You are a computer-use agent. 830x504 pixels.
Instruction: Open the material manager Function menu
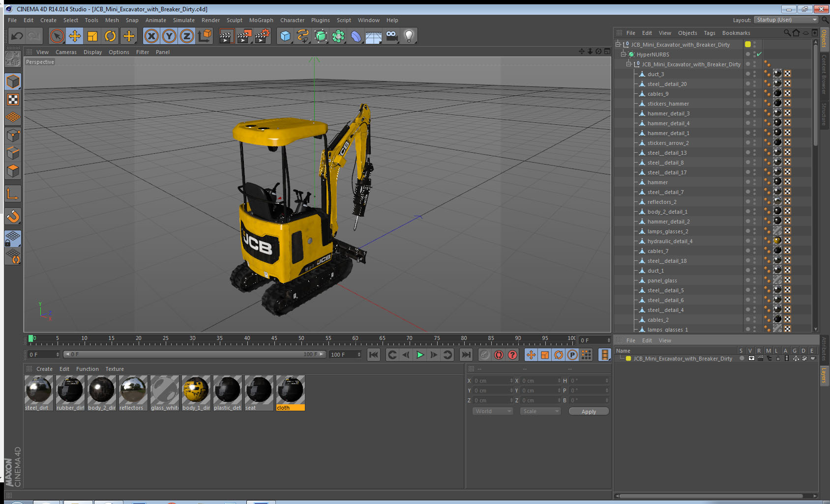point(88,369)
